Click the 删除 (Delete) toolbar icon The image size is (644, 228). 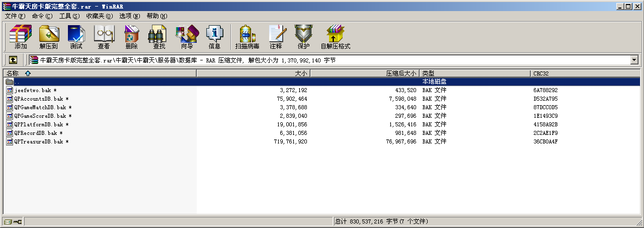tap(131, 37)
